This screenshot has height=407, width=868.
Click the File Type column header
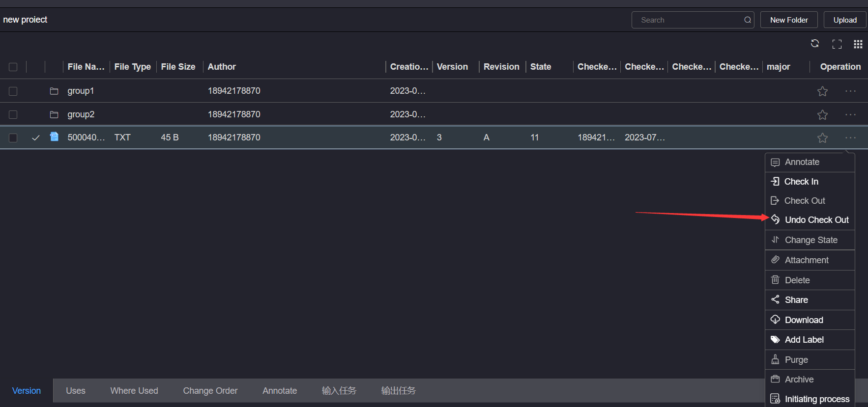[x=133, y=67]
